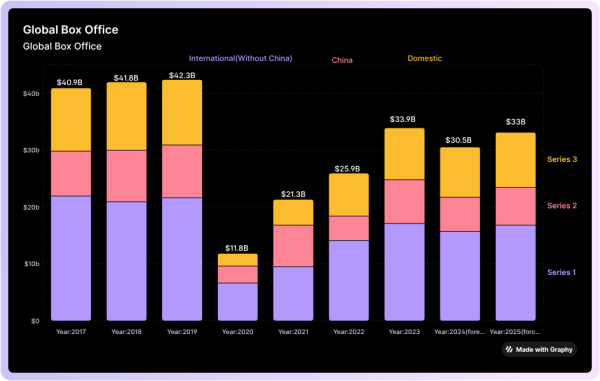The height and width of the screenshot is (381, 600).
Task: Click the pink bar segment for 2020
Action: 238,275
